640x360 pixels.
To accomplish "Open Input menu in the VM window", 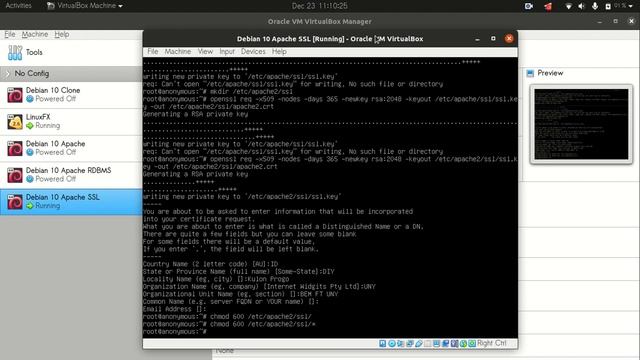I will click(227, 51).
